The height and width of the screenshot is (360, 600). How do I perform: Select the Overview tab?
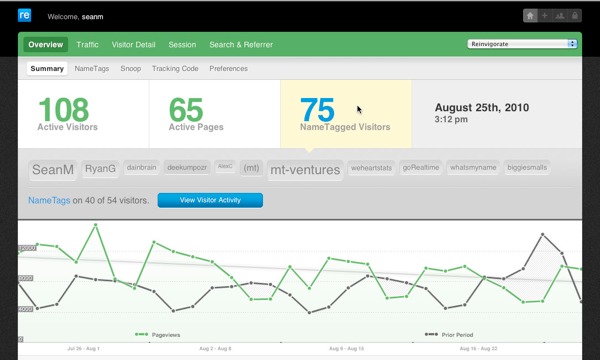[x=46, y=44]
